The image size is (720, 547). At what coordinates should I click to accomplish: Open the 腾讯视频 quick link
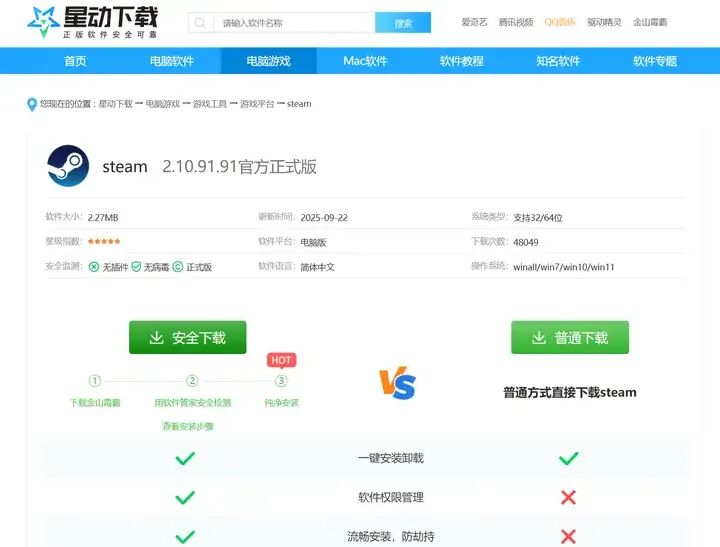coord(516,22)
